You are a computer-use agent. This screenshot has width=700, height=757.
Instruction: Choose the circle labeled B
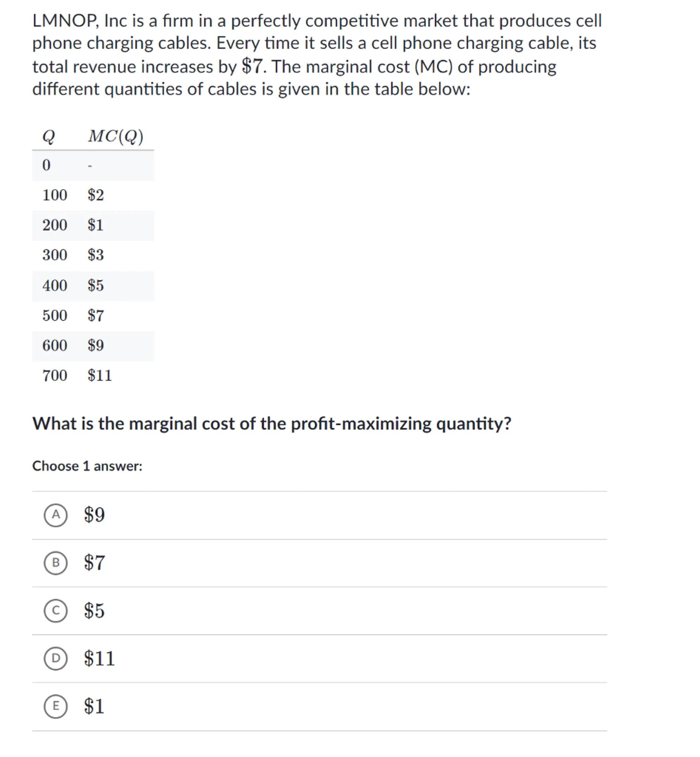pyautogui.click(x=56, y=563)
